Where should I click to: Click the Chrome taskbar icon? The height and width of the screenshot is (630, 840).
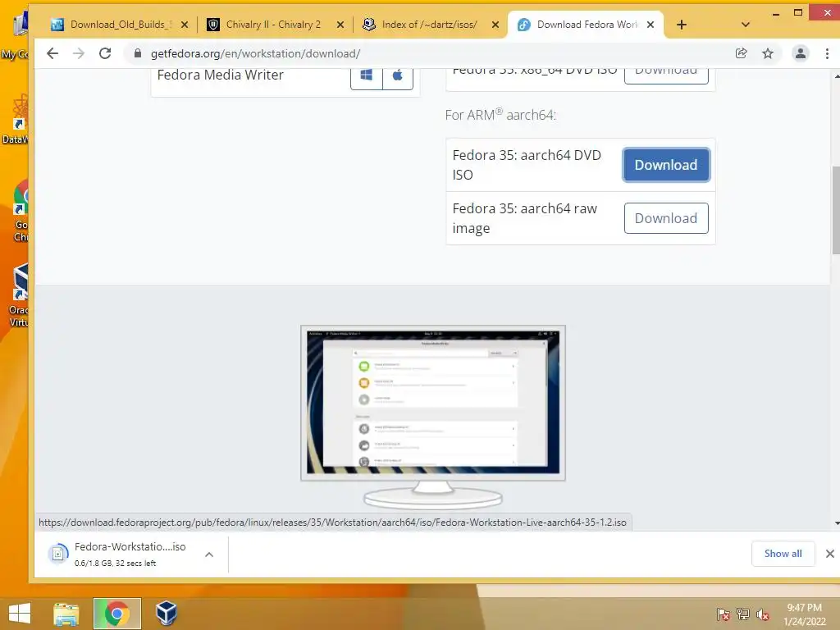point(116,614)
